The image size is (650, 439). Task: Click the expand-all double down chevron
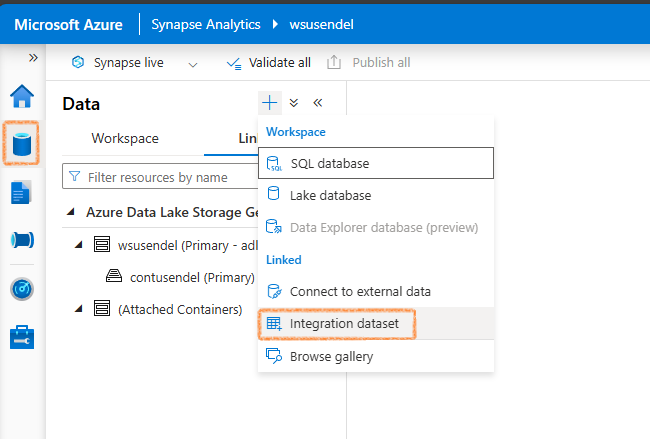click(294, 103)
